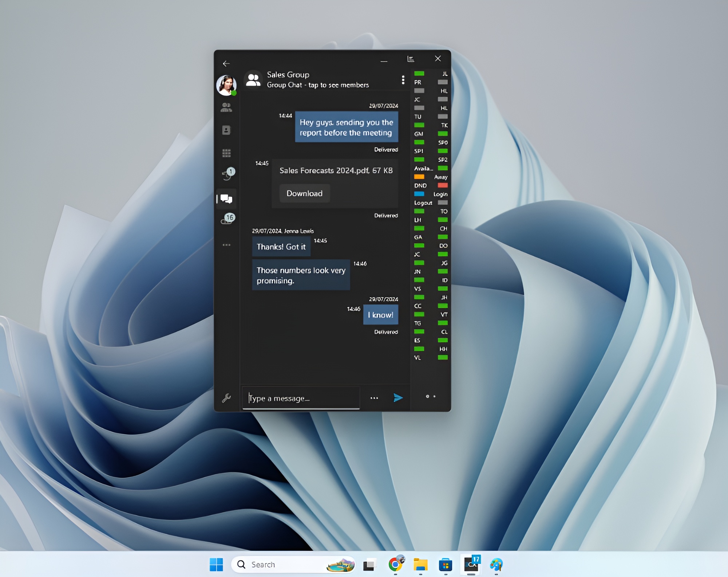Select the chat conversations sidebar icon

pos(226,199)
